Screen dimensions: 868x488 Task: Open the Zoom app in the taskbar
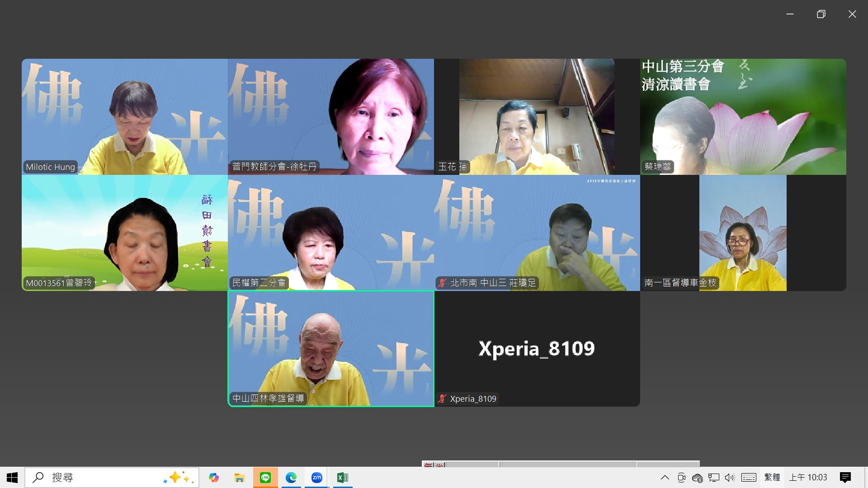click(x=317, y=478)
